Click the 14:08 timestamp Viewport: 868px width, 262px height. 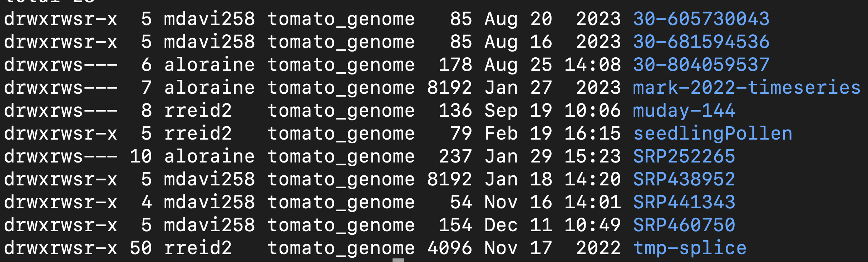(x=592, y=65)
